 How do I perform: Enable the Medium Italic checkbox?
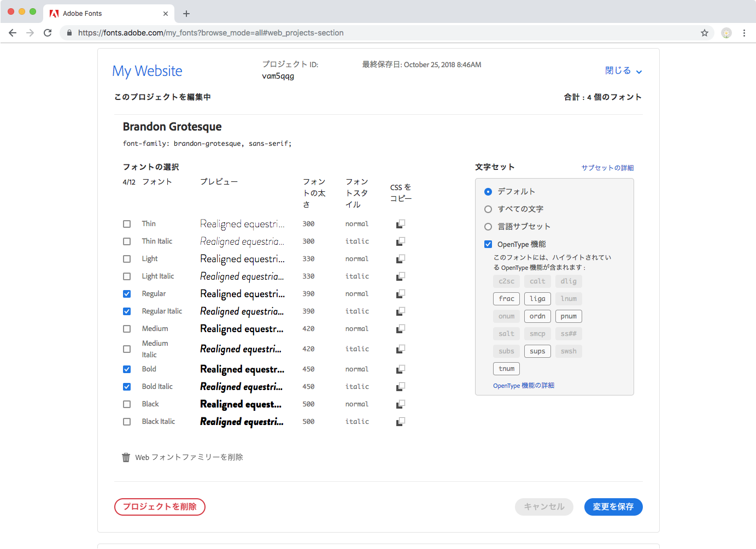127,349
